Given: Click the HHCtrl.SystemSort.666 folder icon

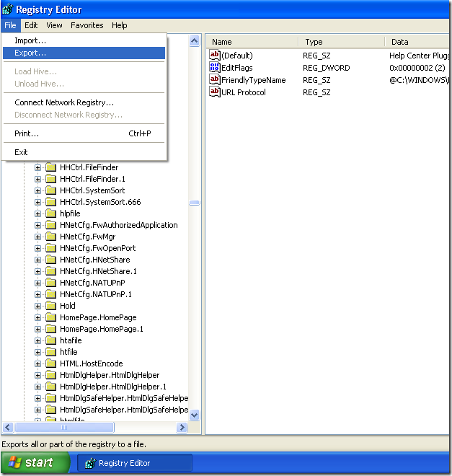Looking at the screenshot, I should pyautogui.click(x=50, y=202).
